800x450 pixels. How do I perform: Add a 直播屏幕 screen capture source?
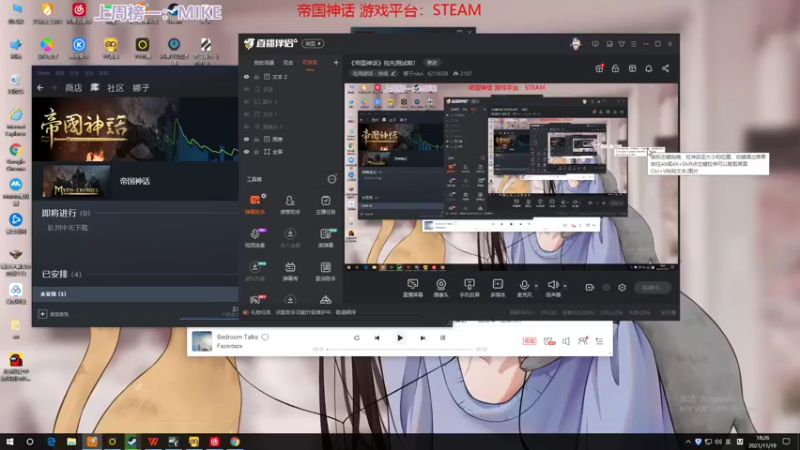413,288
